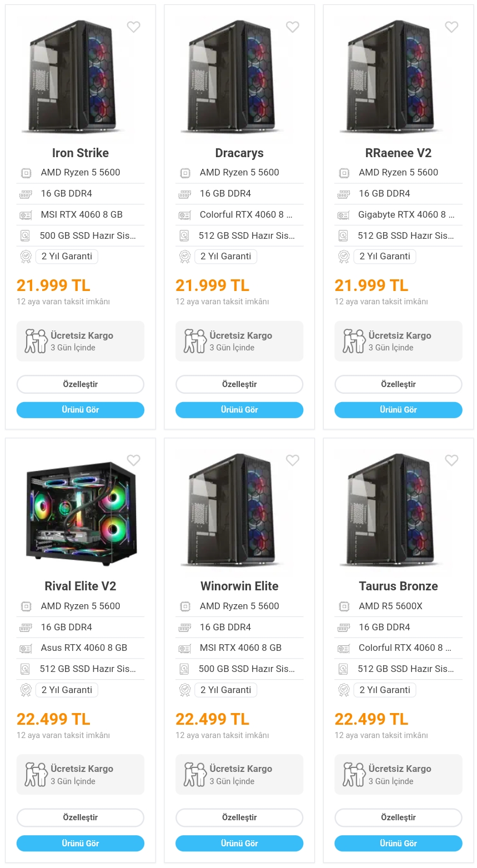View product Rival Elite V2 via Ürünü Gör
This screenshot has width=477, height=868.
coord(81,843)
